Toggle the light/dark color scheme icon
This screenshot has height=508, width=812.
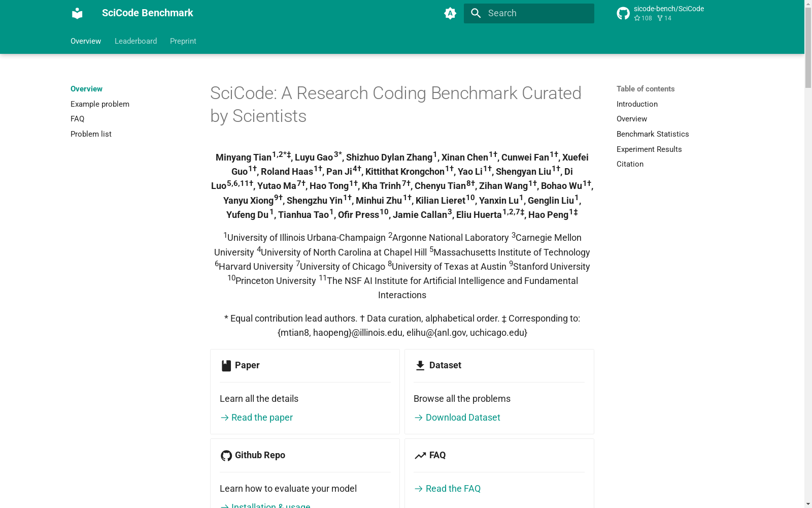(x=450, y=13)
